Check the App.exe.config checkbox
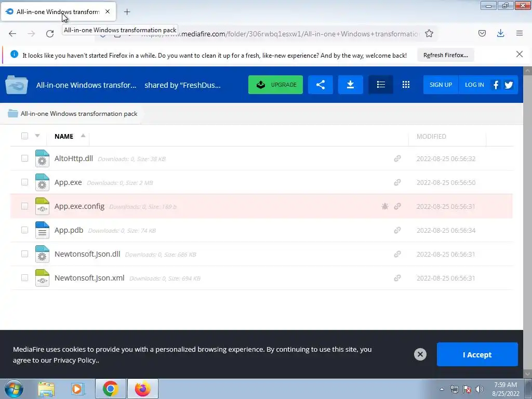The height and width of the screenshot is (399, 532). point(24,206)
